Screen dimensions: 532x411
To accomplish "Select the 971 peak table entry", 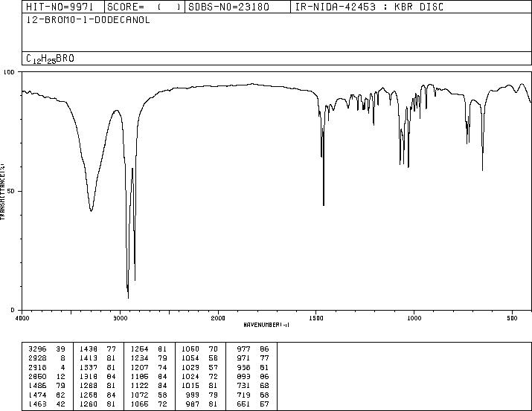I will [253, 358].
